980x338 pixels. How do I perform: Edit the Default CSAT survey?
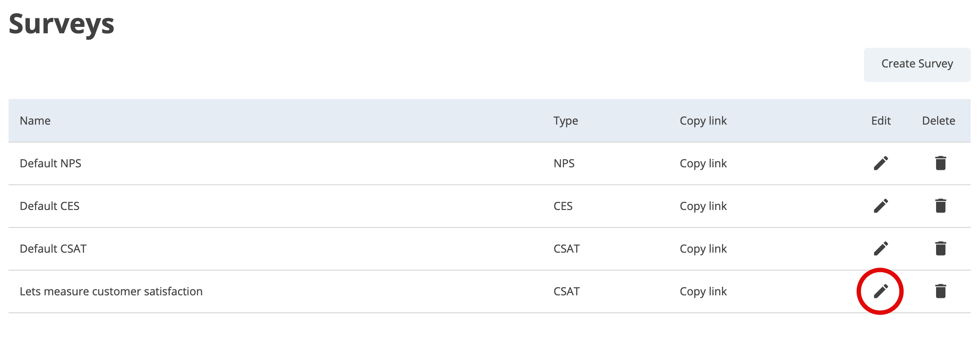(881, 248)
